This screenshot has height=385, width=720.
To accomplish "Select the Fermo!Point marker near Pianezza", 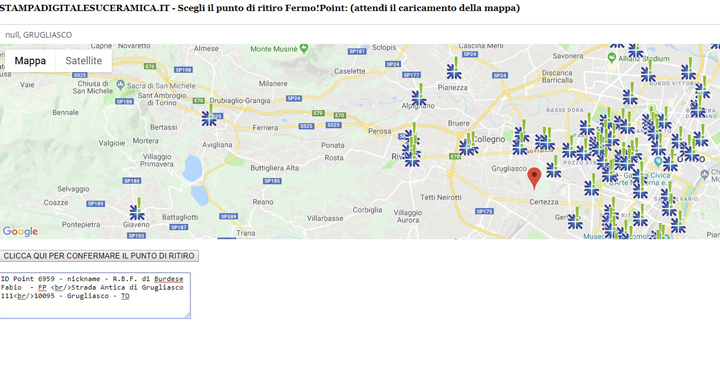I will click(454, 68).
